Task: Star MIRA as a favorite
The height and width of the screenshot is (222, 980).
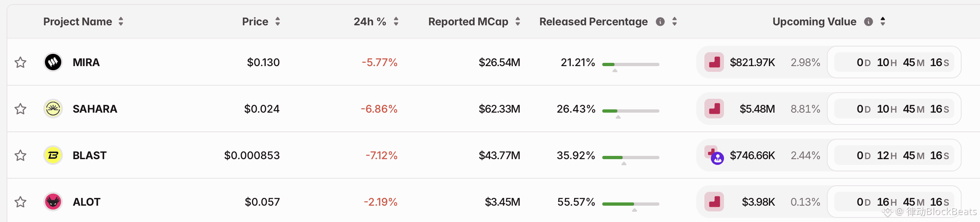Action: pyautogui.click(x=20, y=62)
